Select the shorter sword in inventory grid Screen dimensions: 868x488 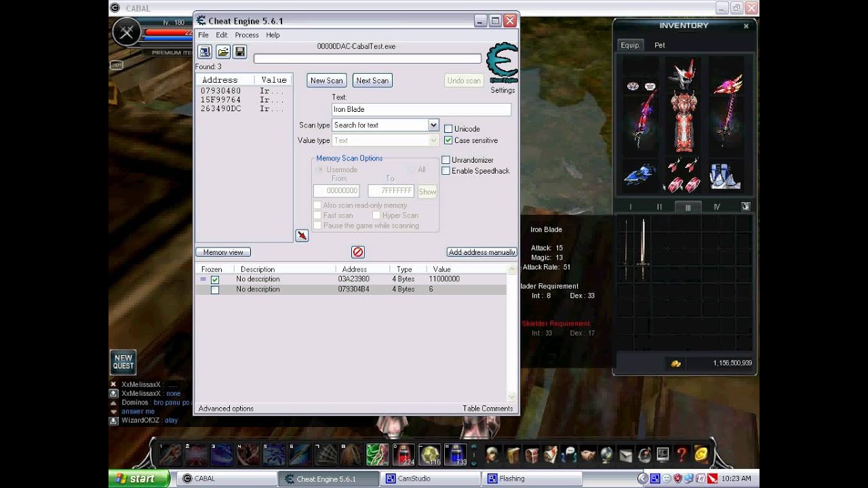pyautogui.click(x=626, y=249)
